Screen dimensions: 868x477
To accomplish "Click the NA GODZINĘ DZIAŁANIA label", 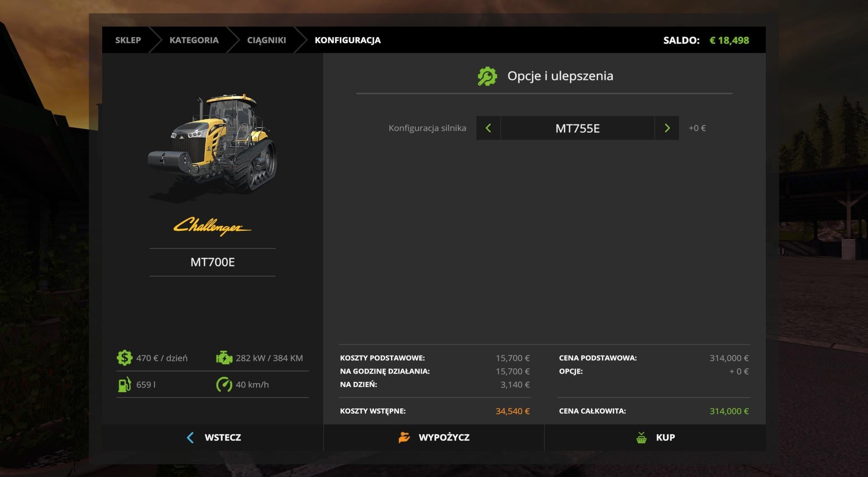I will pos(385,371).
